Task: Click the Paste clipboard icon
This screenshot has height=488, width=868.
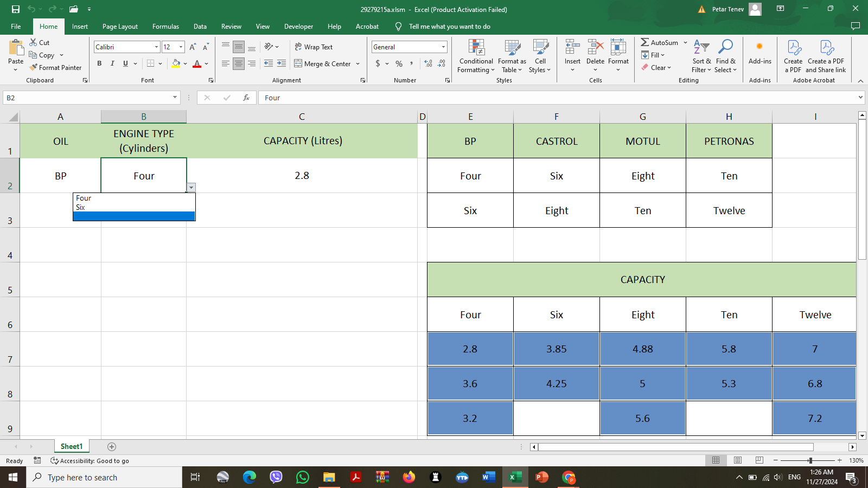Action: (16, 48)
